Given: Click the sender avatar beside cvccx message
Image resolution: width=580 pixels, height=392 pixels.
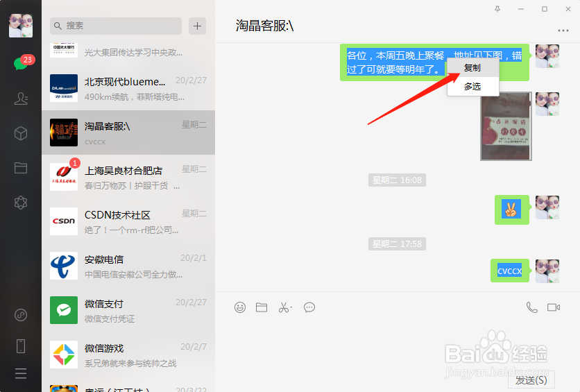Looking at the screenshot, I should (x=547, y=271).
